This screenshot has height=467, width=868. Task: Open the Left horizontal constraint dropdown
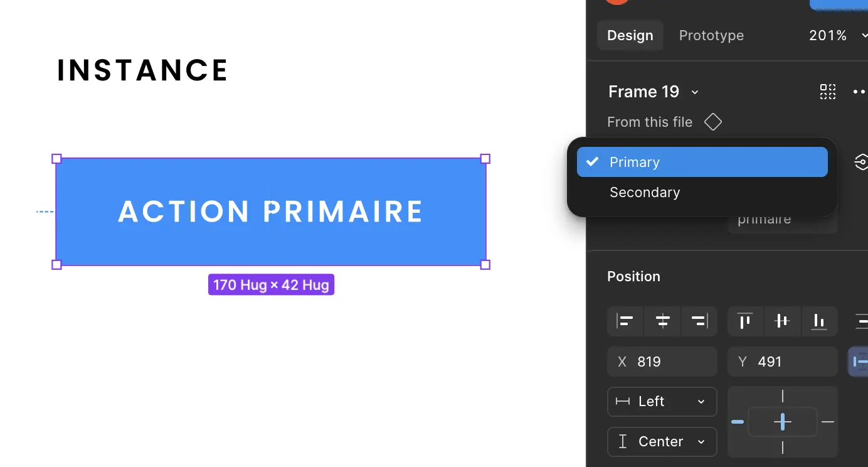tap(662, 402)
